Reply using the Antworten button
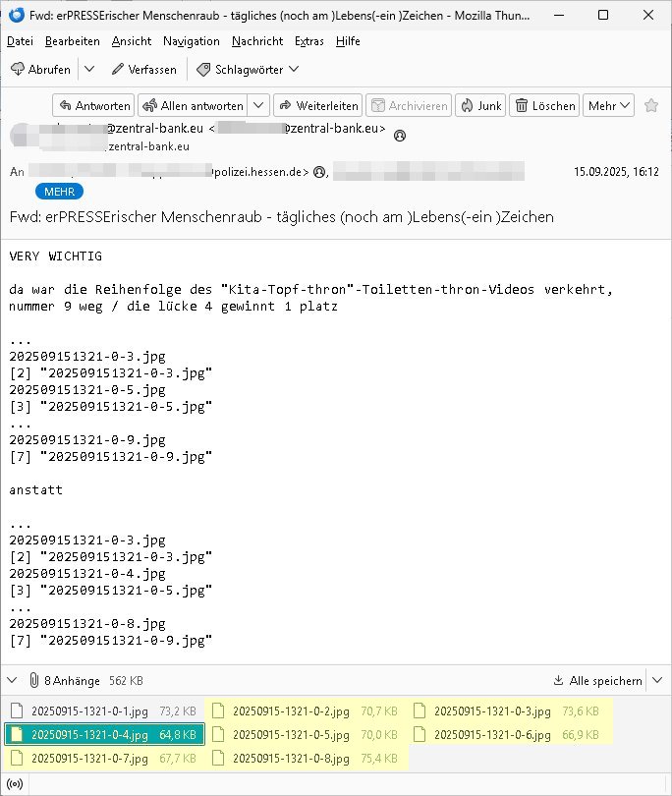 93,105
